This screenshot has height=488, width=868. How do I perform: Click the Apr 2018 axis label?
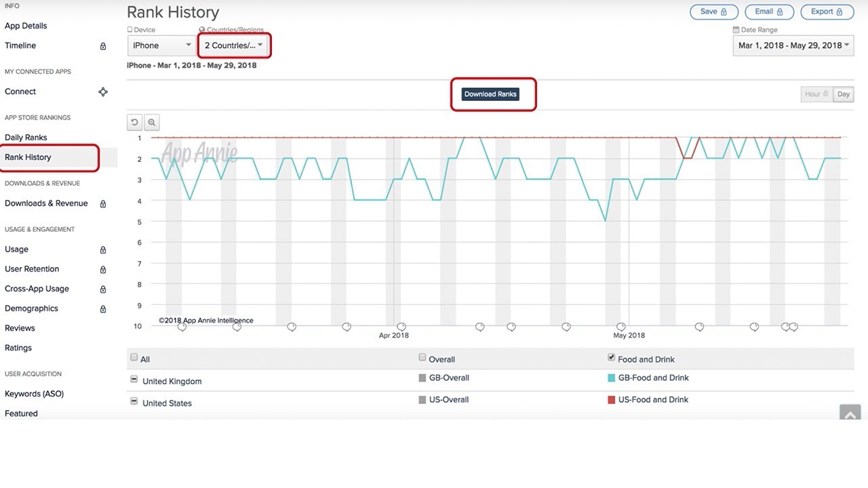click(394, 335)
